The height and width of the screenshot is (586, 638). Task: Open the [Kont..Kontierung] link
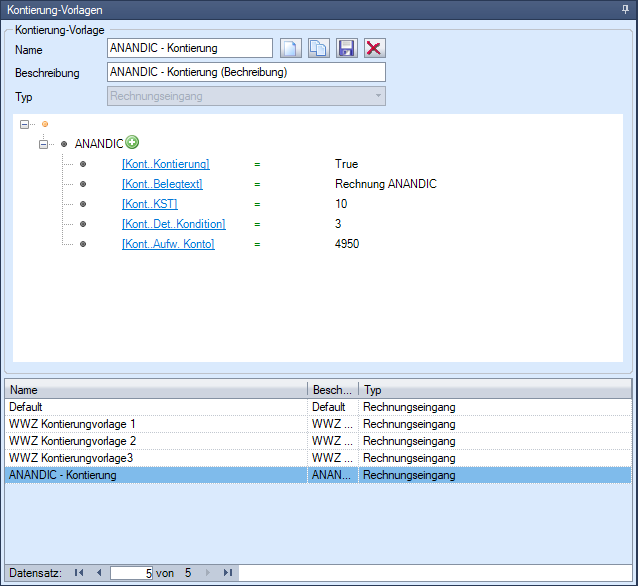(165, 164)
